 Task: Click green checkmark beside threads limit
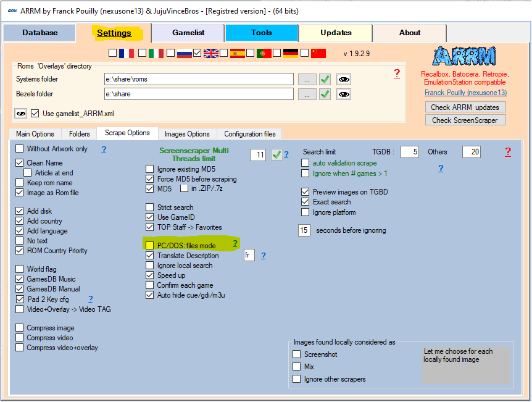[276, 155]
